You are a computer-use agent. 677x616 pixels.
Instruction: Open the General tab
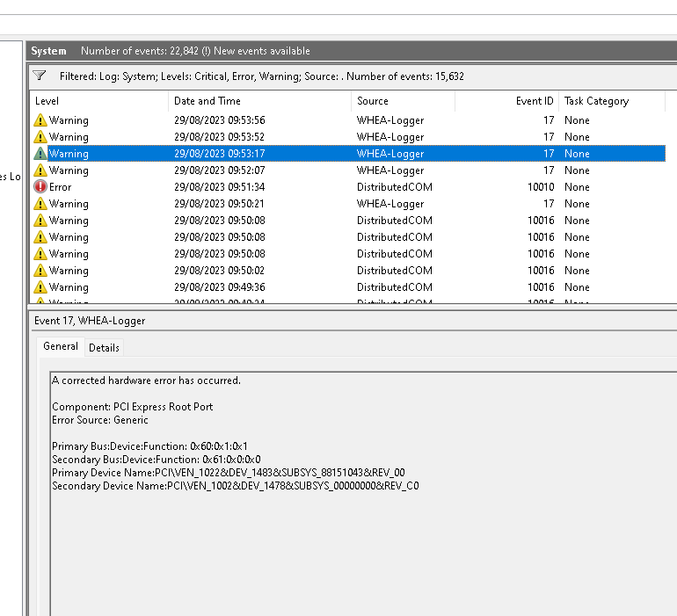tap(61, 346)
